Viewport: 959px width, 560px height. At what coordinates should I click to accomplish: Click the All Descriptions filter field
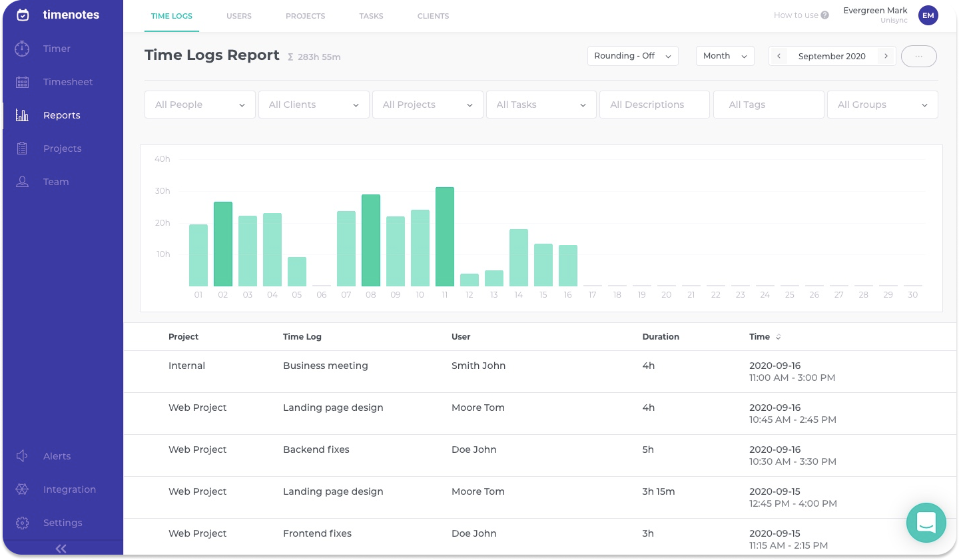pyautogui.click(x=655, y=105)
